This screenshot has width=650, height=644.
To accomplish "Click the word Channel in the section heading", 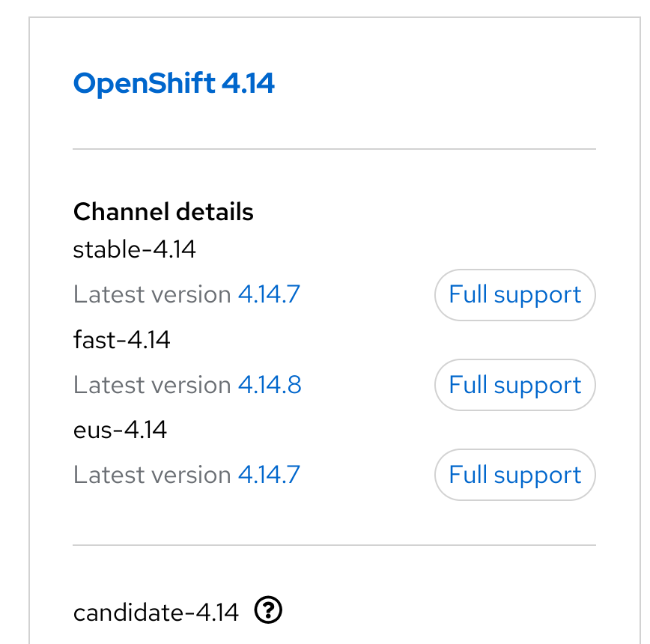I will point(121,212).
